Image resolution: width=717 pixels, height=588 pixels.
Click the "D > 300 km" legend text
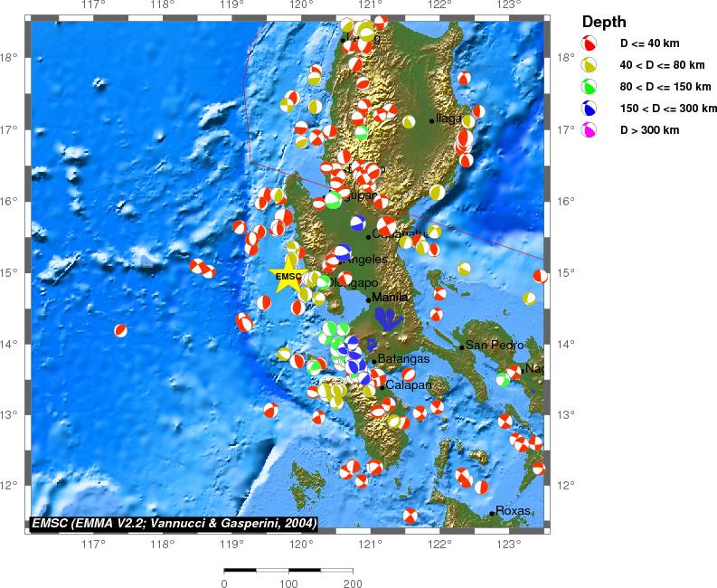(x=649, y=130)
